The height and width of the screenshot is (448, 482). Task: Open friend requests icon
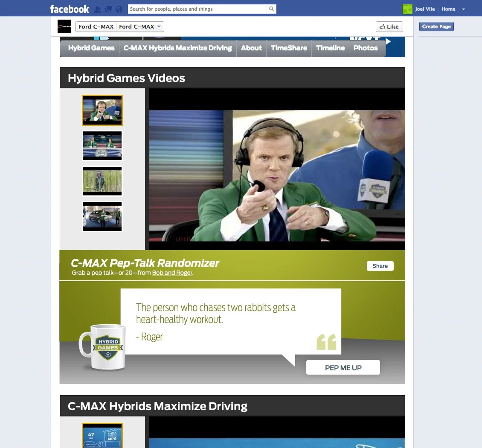point(97,9)
